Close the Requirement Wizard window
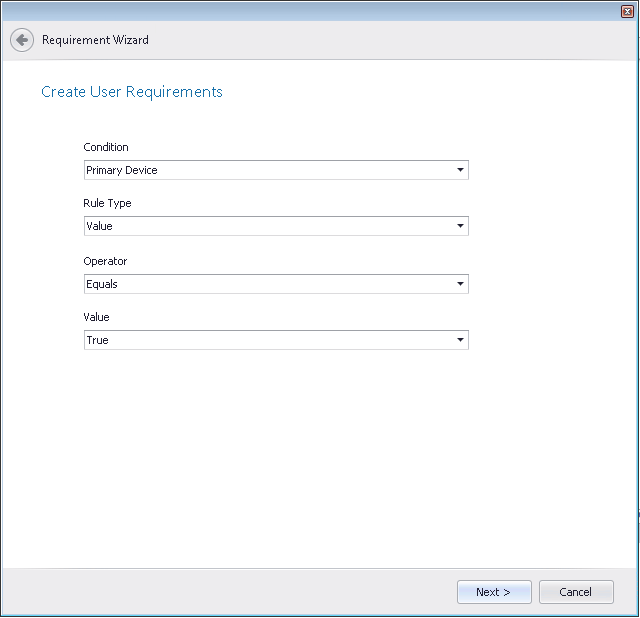 [627, 10]
